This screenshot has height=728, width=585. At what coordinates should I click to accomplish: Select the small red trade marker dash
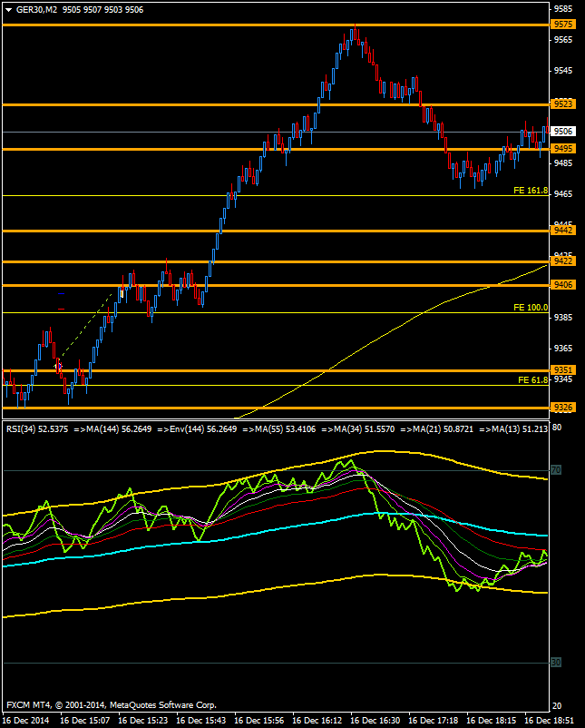pos(61,310)
